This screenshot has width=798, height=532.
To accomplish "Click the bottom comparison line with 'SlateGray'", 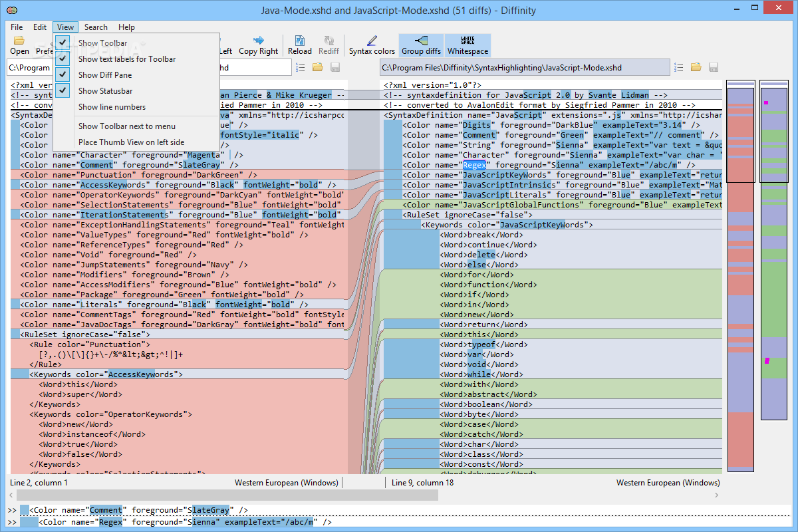I will 138,510.
